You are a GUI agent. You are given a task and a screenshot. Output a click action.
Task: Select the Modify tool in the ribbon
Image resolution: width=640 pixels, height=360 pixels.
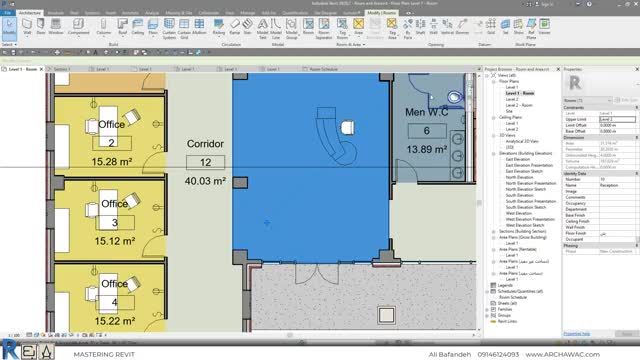pos(9,28)
